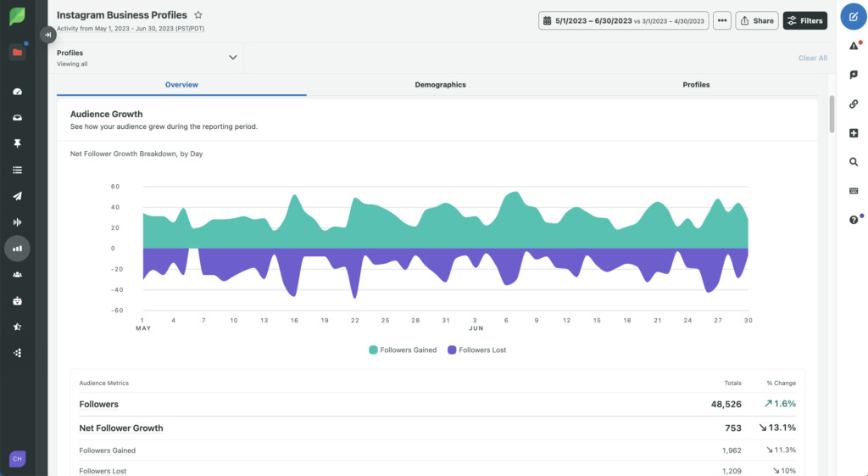Screen dimensions: 868x476
Task: Open the date range picker
Action: click(623, 20)
